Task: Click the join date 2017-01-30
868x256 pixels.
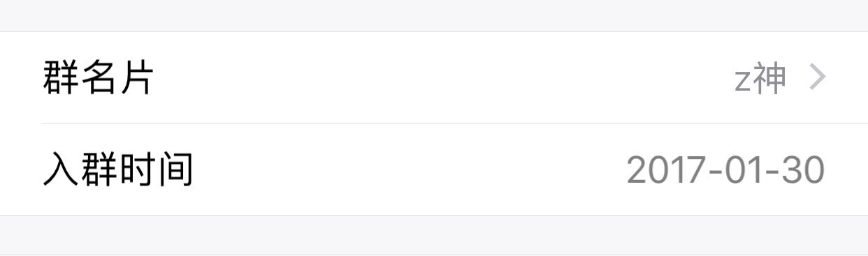Action: point(725,170)
